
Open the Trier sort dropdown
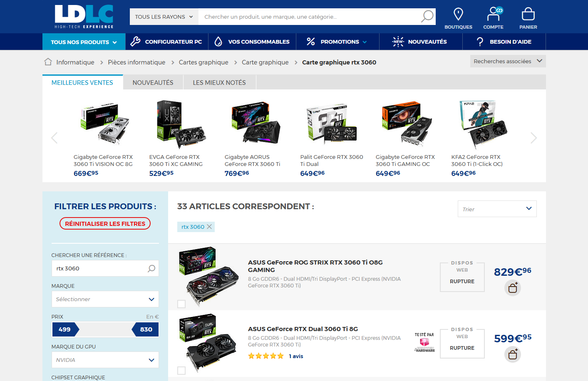click(497, 209)
